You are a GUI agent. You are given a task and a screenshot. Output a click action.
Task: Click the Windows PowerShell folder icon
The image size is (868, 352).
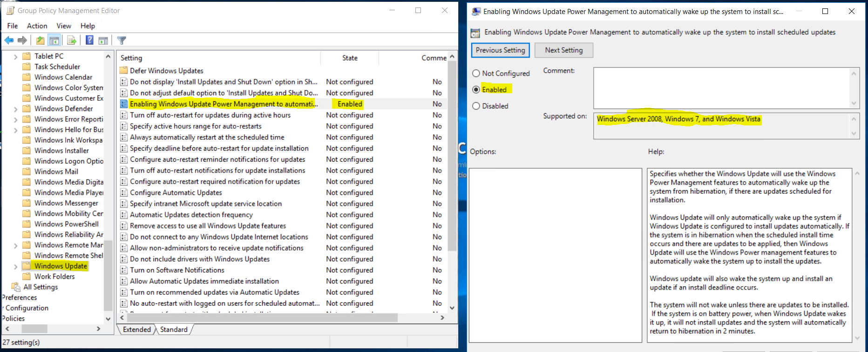(x=27, y=224)
